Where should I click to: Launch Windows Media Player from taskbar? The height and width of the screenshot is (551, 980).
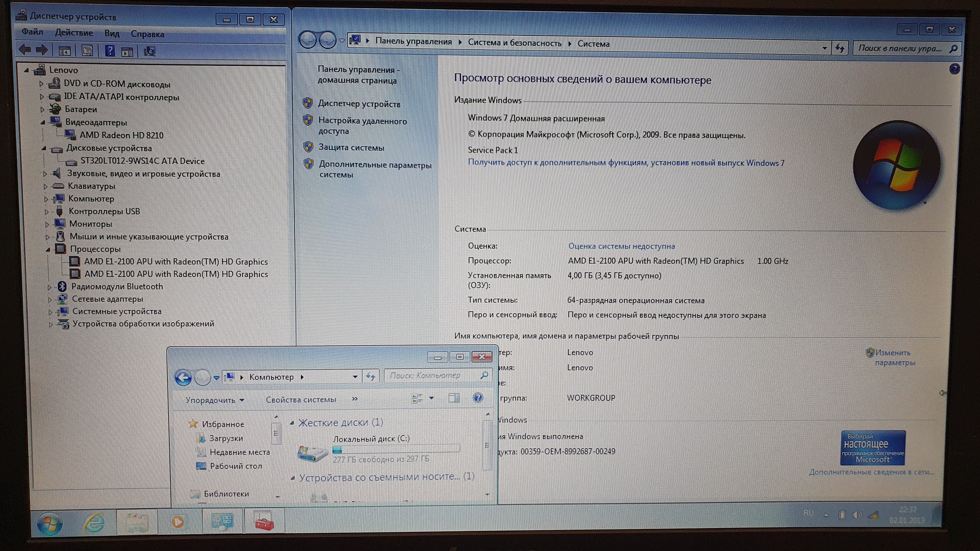178,521
